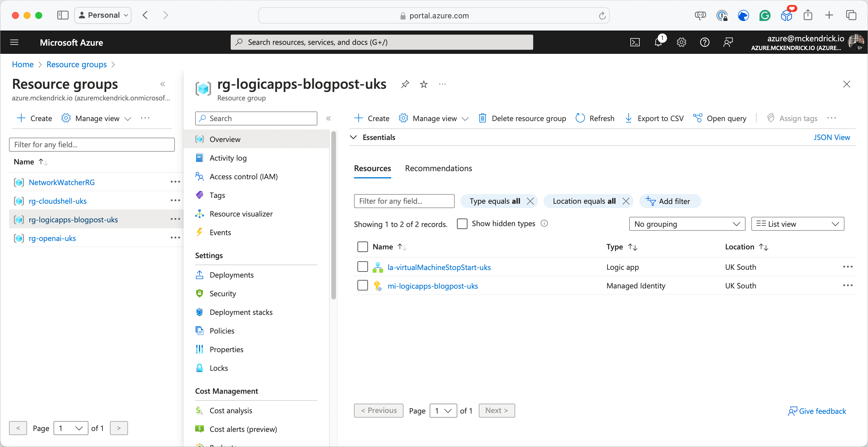Open portal settings gear
This screenshot has width=868, height=447.
(x=681, y=42)
